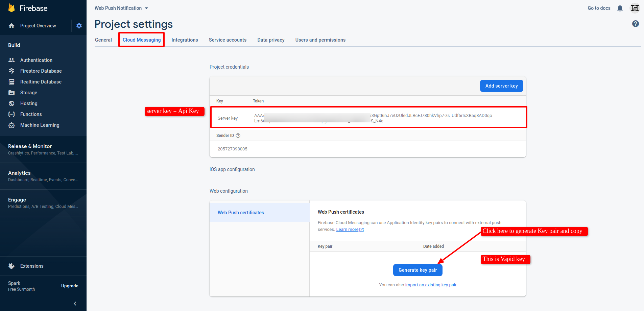The width and height of the screenshot is (644, 311).
Task: Open the Service accounts tab
Action: 228,40
